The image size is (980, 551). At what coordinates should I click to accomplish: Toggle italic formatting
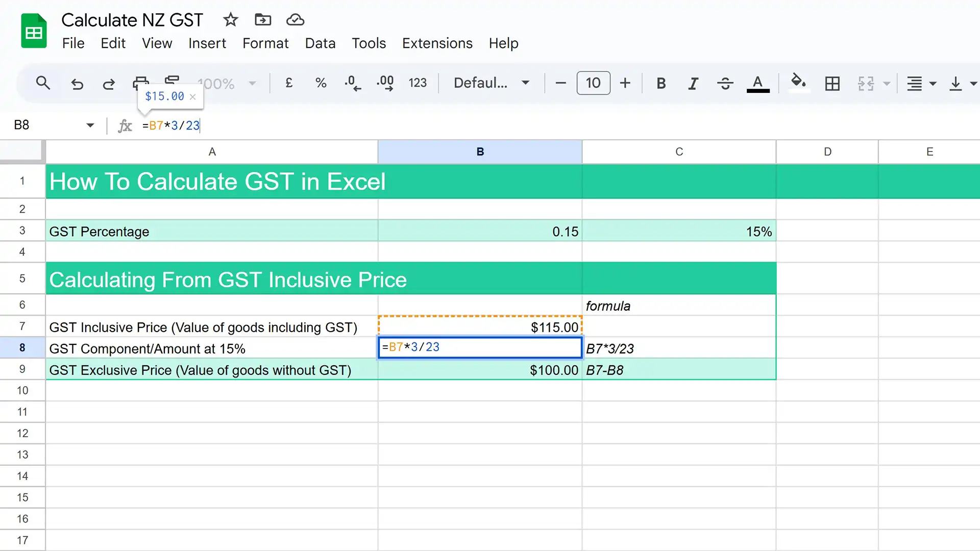(x=693, y=83)
